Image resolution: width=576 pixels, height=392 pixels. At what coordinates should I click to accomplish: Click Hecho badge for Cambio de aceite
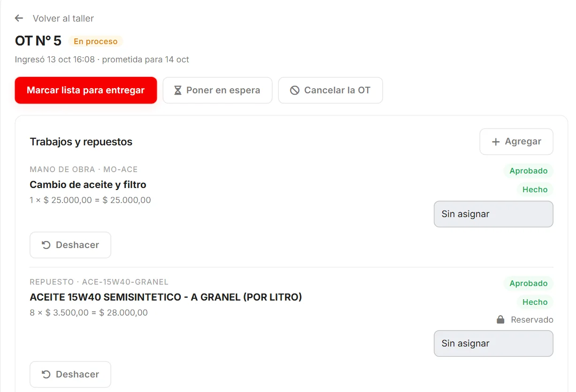pos(535,189)
